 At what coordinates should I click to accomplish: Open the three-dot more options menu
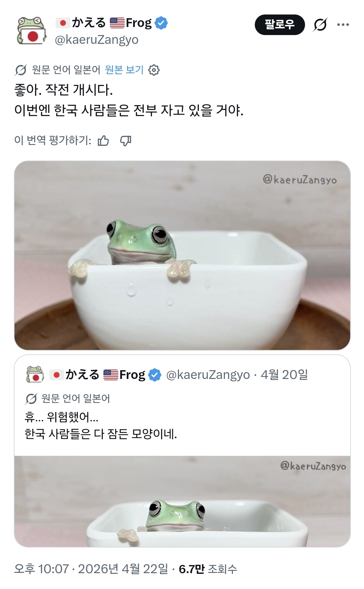click(x=343, y=25)
